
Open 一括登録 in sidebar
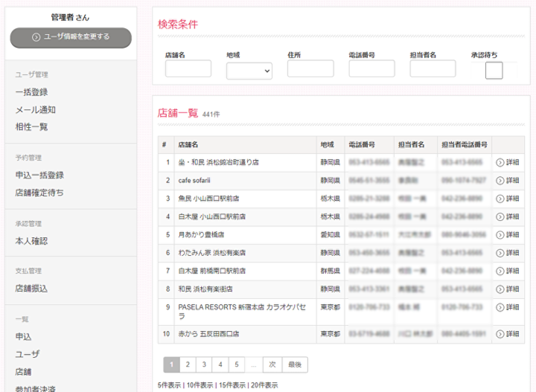tap(32, 92)
